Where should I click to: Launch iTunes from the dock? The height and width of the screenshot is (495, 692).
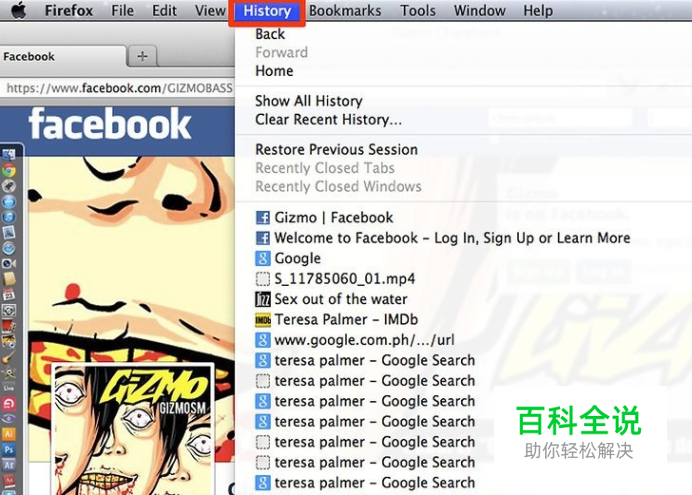(x=9, y=217)
